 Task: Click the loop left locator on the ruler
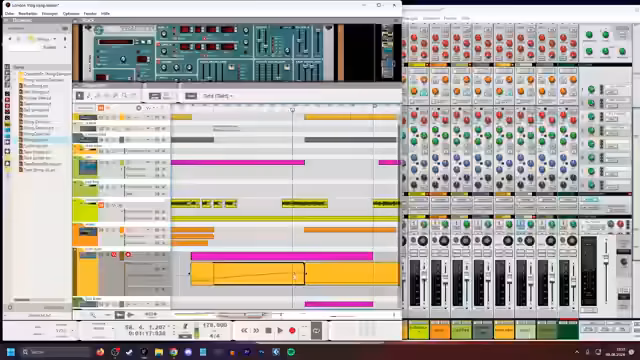tap(292, 109)
